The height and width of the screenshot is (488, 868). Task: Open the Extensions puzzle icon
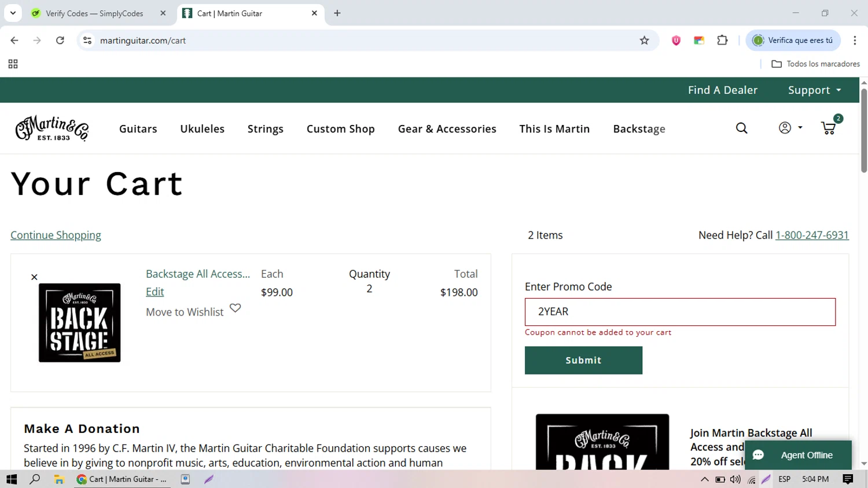(722, 41)
